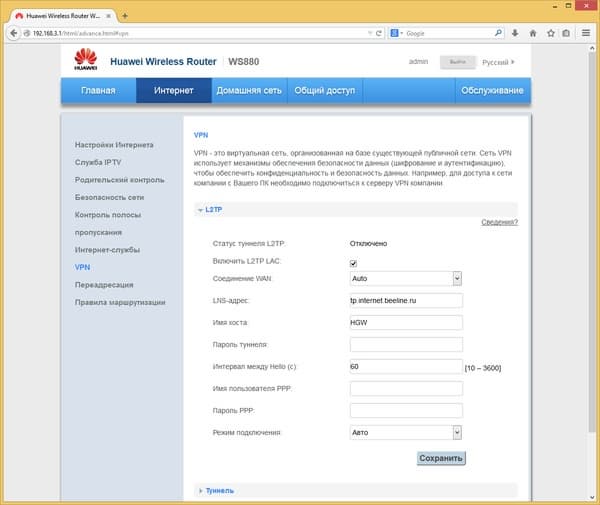
Task: Close the Huawei Wireless Router tab
Action: click(x=109, y=16)
